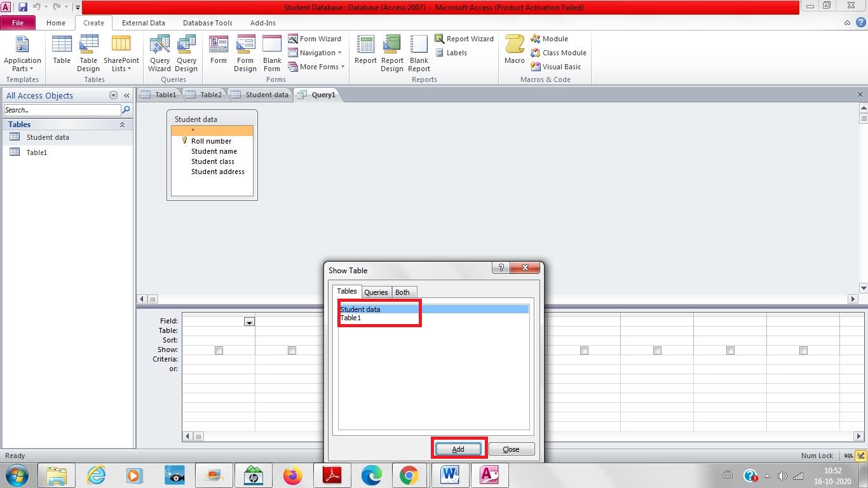Toggle Show checkbox in second grid column
The image size is (868, 488).
coord(292,350)
